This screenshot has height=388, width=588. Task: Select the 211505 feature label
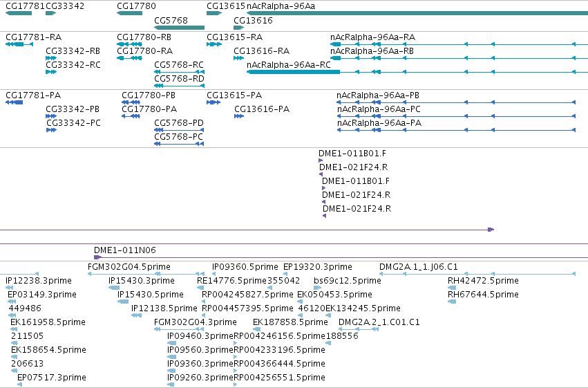28,336
